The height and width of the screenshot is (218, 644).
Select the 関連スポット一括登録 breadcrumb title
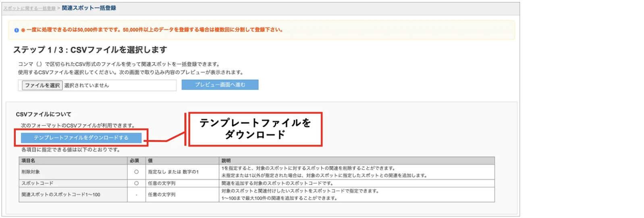click(89, 8)
